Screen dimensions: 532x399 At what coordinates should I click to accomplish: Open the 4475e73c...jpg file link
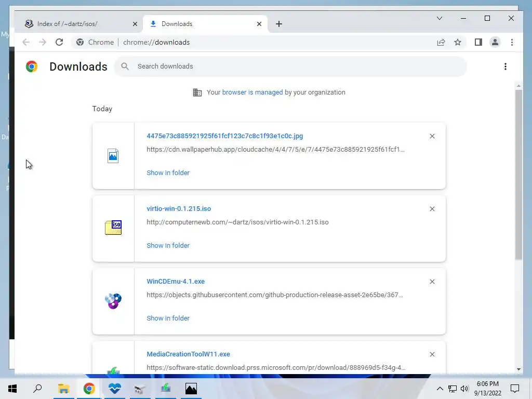point(224,136)
